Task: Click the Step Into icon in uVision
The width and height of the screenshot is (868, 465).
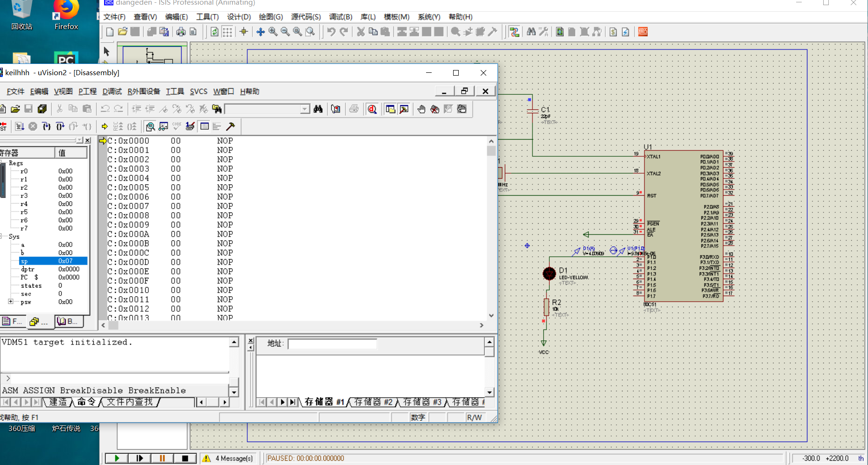Action: coord(46,126)
